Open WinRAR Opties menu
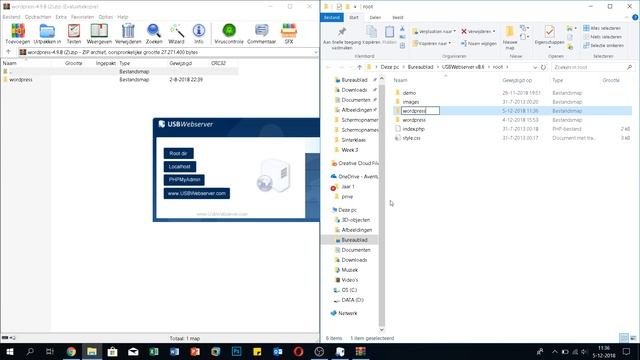The height and width of the screenshot is (360, 640). (106, 17)
